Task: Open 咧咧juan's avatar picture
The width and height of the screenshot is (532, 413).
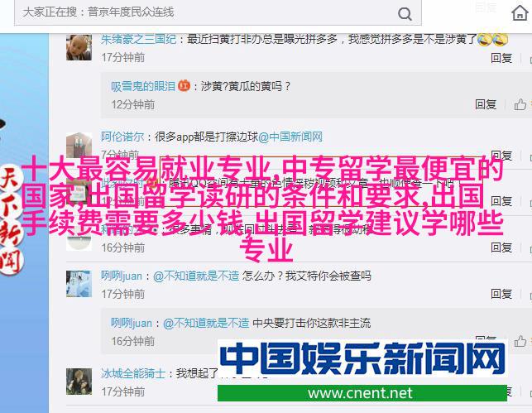Action: pyautogui.click(x=79, y=284)
